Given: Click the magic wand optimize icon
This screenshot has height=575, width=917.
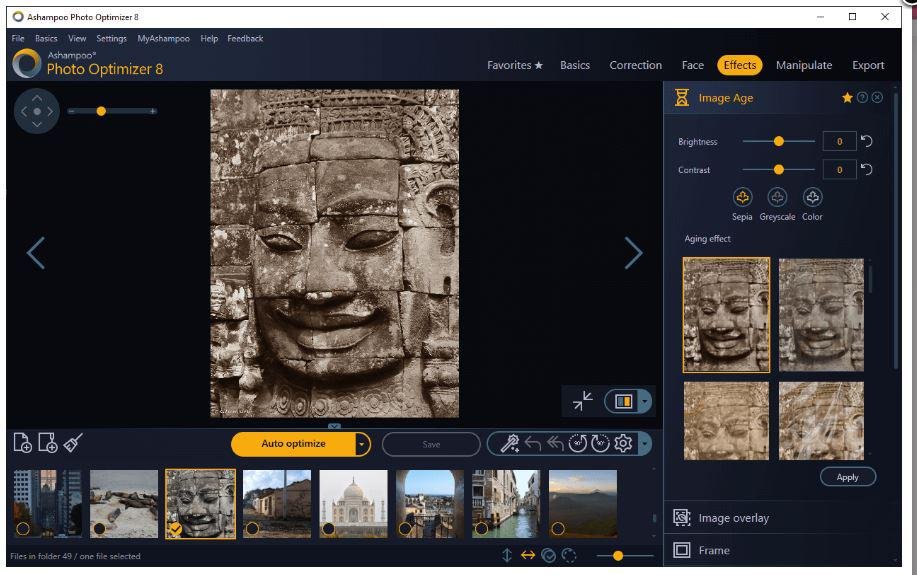Looking at the screenshot, I should pos(509,444).
